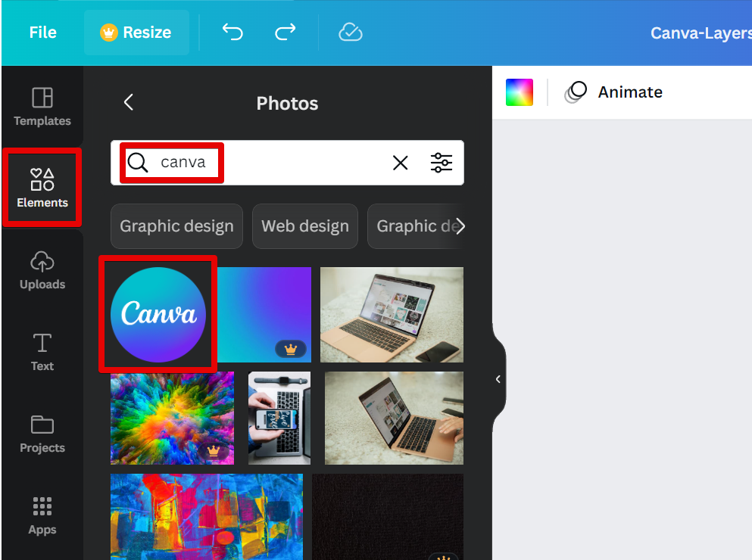Viewport: 752px width, 560px height.
Task: Undo the last action
Action: tap(232, 32)
